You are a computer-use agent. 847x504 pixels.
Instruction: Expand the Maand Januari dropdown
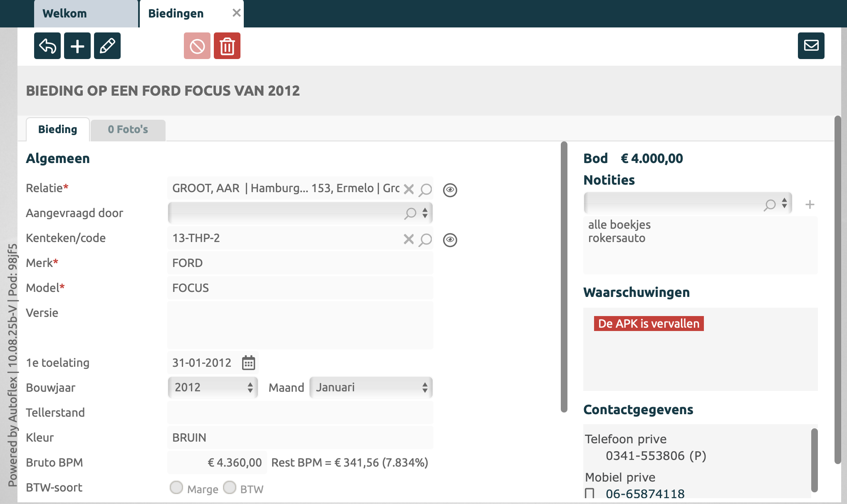371,388
